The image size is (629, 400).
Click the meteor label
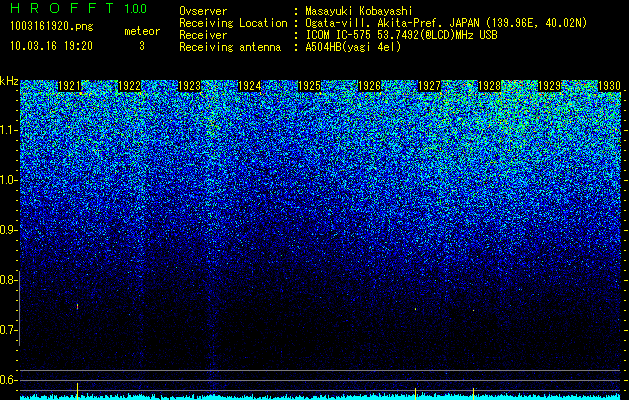pos(142,31)
